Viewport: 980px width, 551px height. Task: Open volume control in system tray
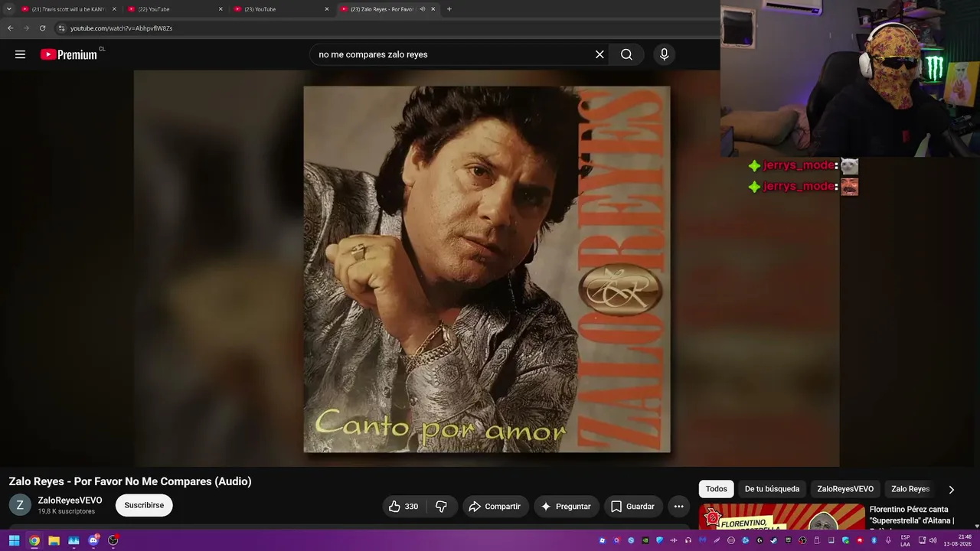point(933,540)
